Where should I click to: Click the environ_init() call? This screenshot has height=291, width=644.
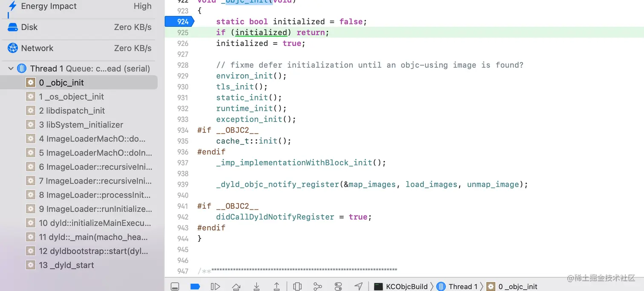point(251,76)
